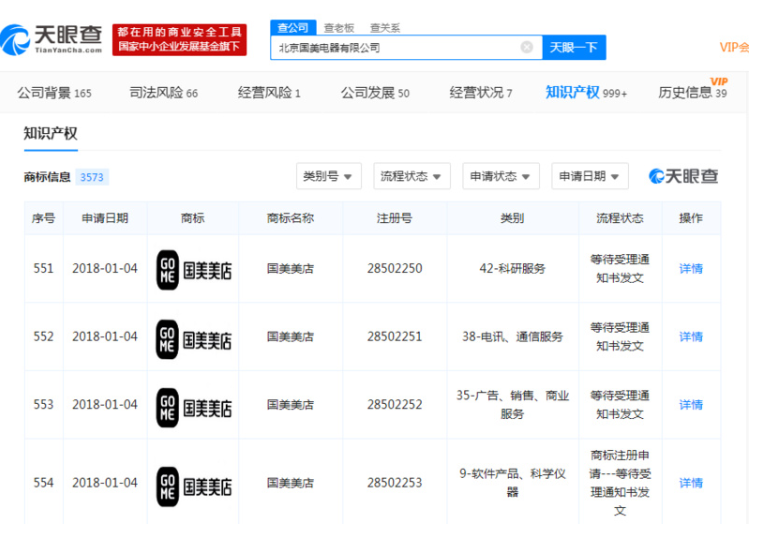Open the 经营风险 1 section
Viewport: 779px width, 534px height.
[269, 93]
